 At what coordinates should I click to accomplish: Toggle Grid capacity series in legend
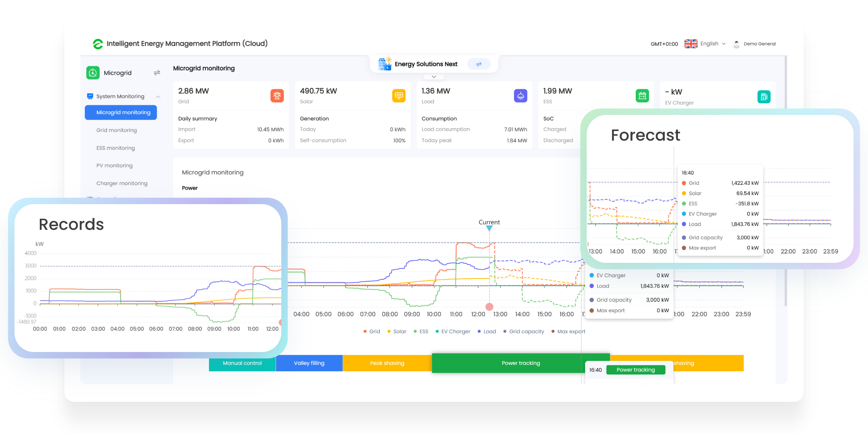click(x=524, y=332)
